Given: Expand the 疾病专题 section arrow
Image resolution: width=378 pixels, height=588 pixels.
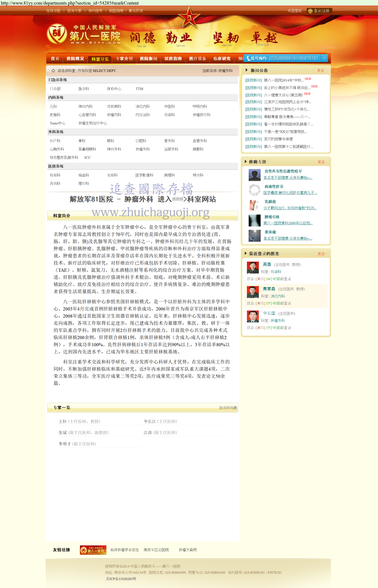Looking at the screenshot, I should pos(246,162).
